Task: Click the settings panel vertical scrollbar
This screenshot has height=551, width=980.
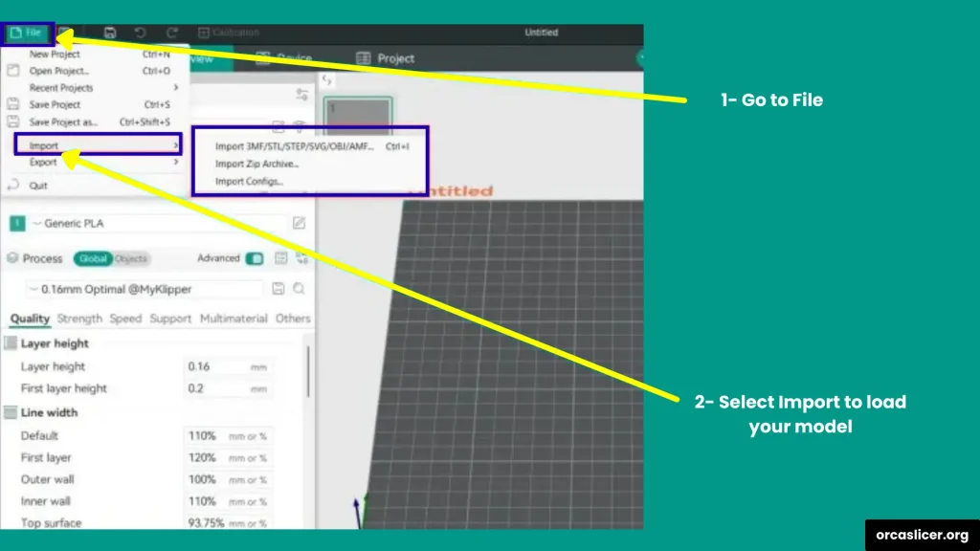Action: (308, 372)
